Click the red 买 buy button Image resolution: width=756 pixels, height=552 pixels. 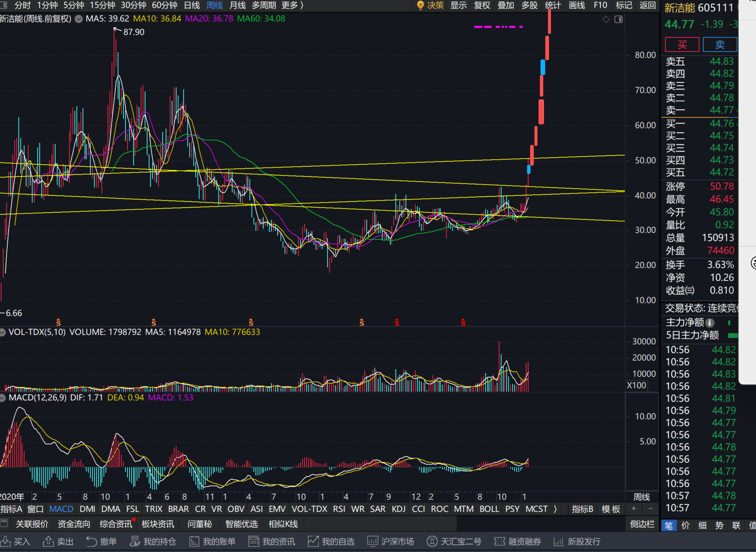682,45
